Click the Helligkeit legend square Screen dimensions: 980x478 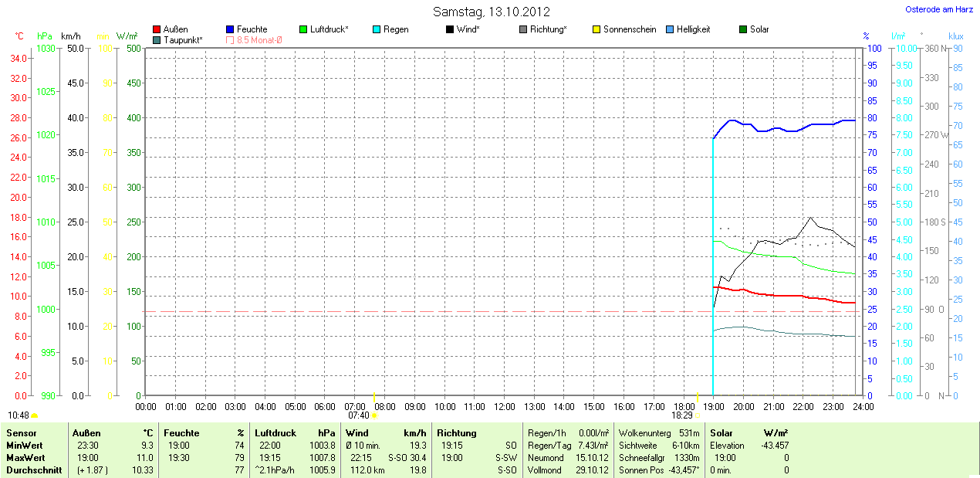670,29
